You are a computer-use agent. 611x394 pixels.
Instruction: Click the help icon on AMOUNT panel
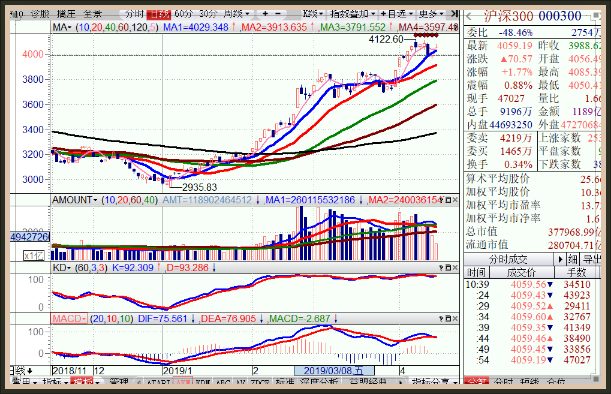click(441, 200)
